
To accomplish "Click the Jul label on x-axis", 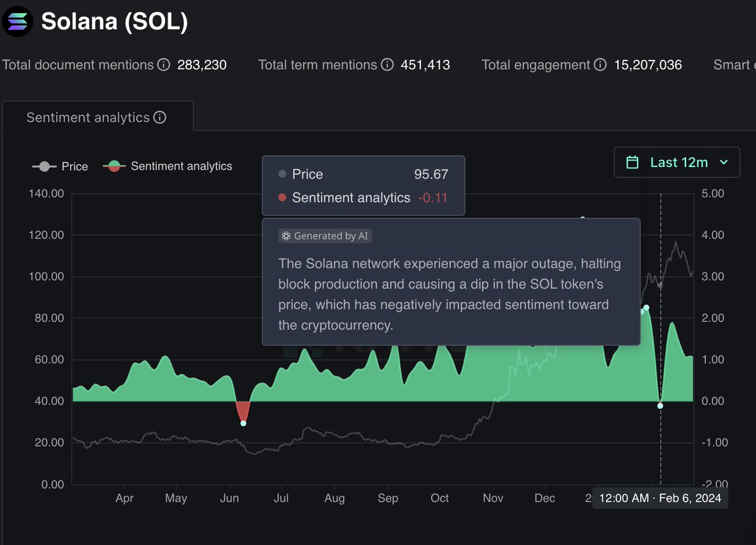I will (281, 498).
